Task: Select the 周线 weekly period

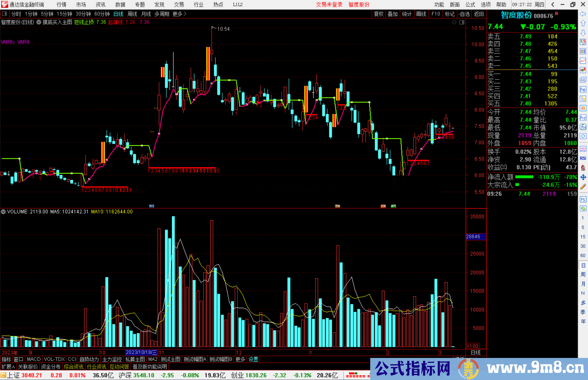Action: point(132,14)
